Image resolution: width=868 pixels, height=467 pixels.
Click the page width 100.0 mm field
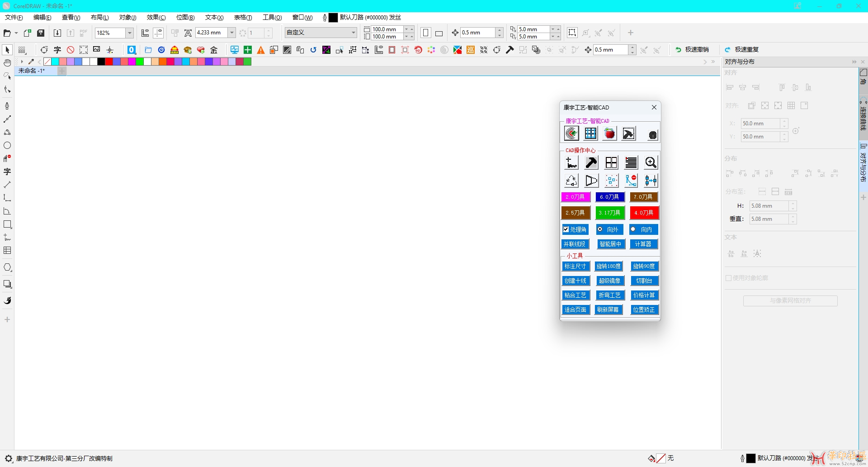[387, 29]
